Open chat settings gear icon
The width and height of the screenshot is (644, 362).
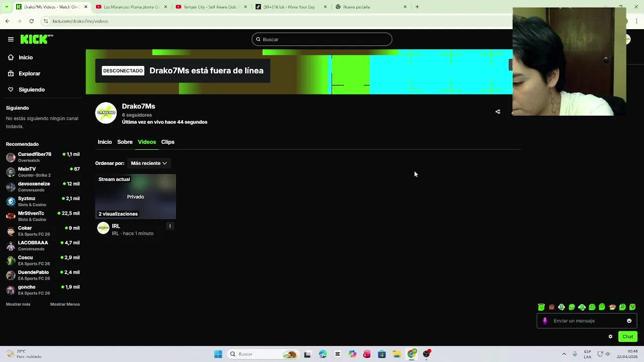[610, 337]
